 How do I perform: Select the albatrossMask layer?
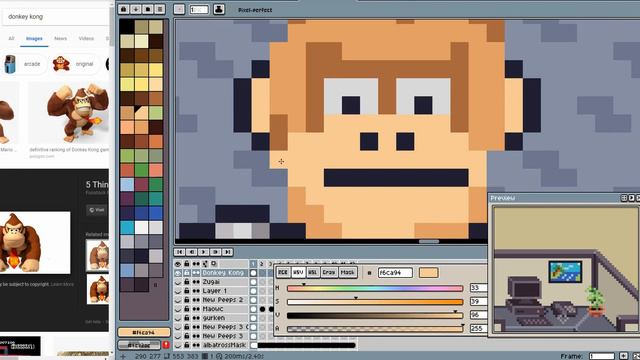click(x=224, y=345)
